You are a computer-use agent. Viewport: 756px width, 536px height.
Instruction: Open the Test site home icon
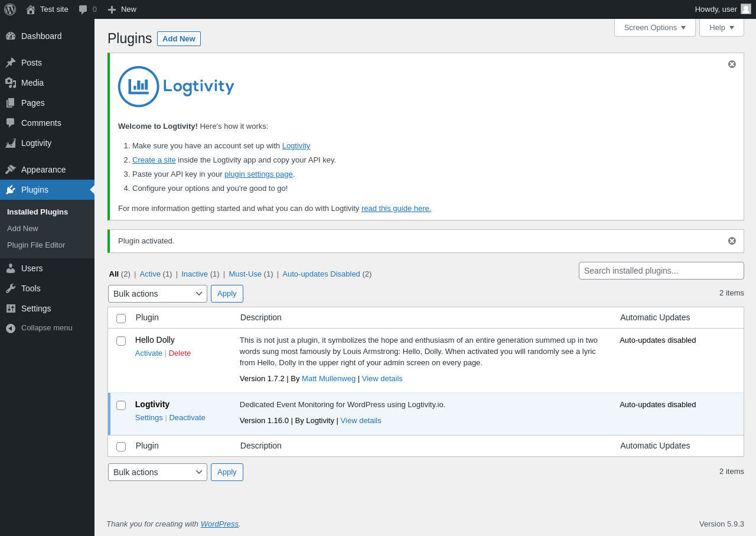(31, 9)
